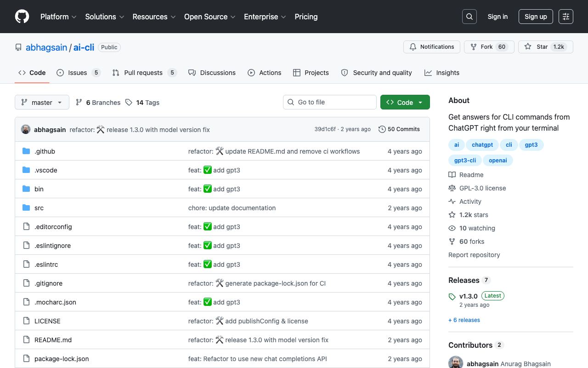Open the chatgpt topic tag
This screenshot has height=368, width=588.
(x=482, y=145)
